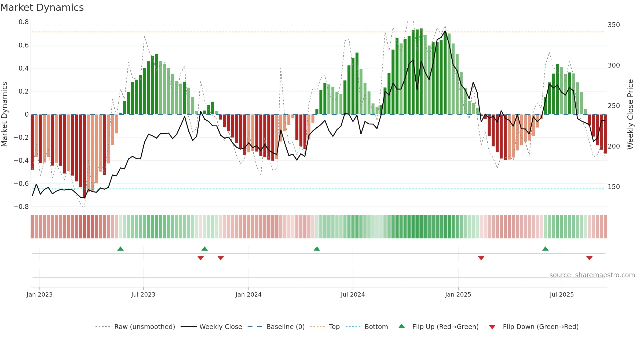Click the earliest red flip-down marker in late 2023
The image size is (644, 362).
point(201,258)
